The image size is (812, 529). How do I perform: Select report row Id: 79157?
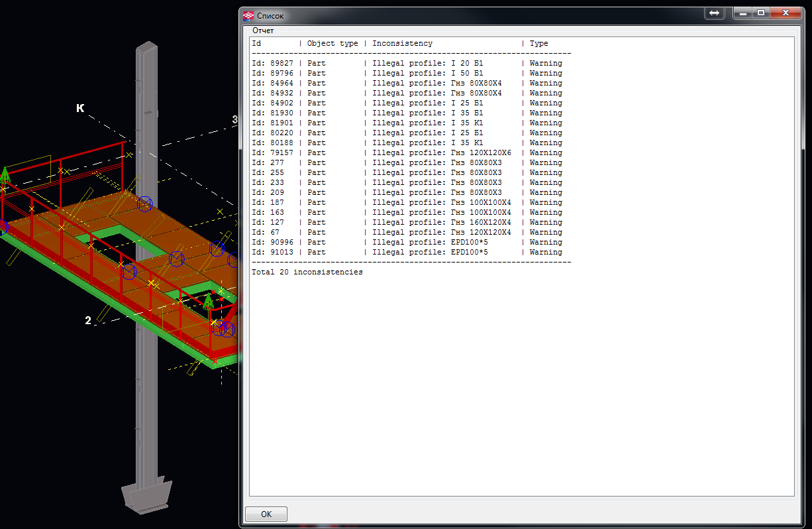(x=407, y=153)
